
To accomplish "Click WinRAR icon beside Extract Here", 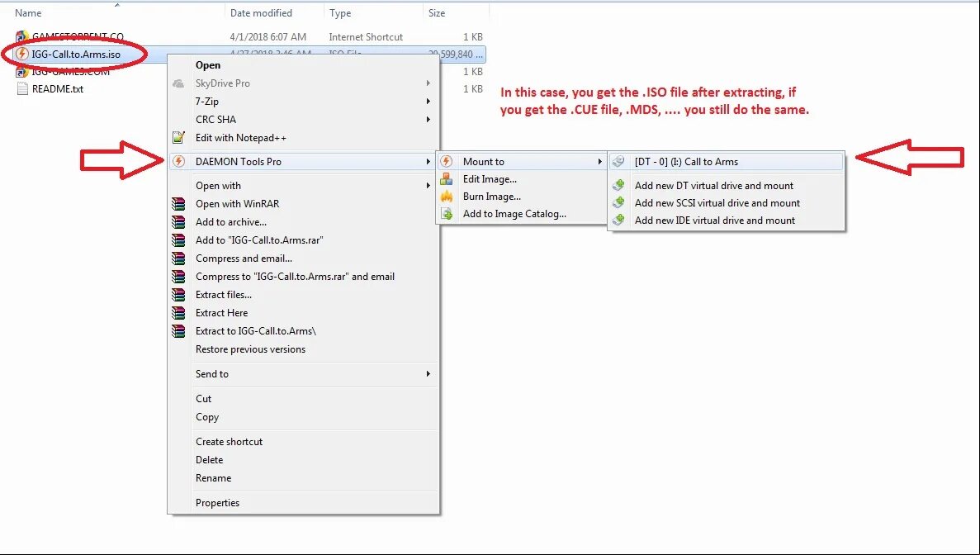I will click(x=178, y=312).
